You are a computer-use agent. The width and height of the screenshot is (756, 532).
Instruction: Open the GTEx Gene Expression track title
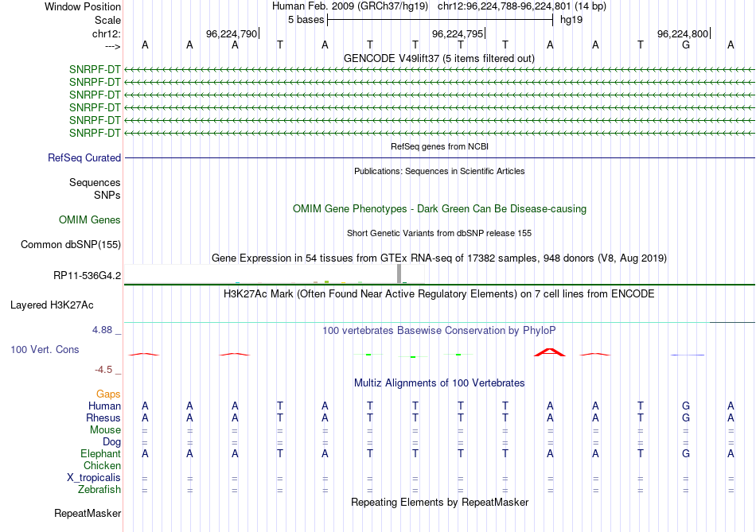tap(438, 258)
